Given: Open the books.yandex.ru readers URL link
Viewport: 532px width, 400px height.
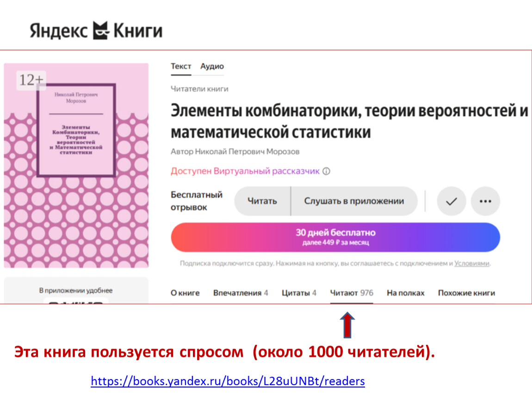Looking at the screenshot, I should [x=228, y=381].
